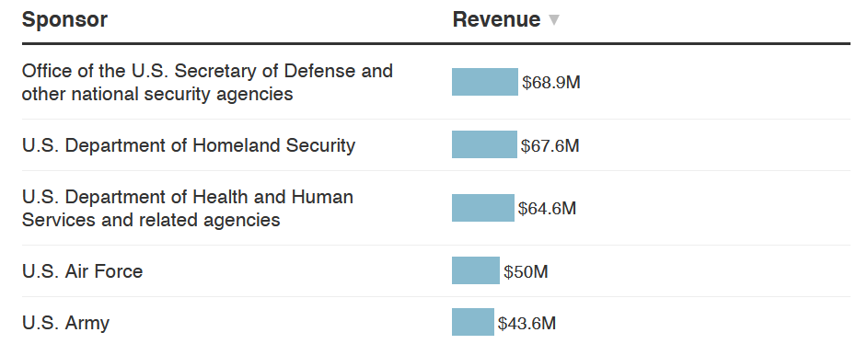Sort table by Sponsor column header

(x=64, y=19)
